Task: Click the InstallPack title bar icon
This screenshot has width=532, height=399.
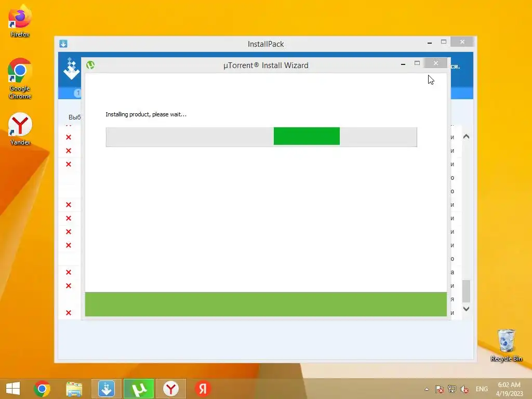Action: pyautogui.click(x=63, y=44)
